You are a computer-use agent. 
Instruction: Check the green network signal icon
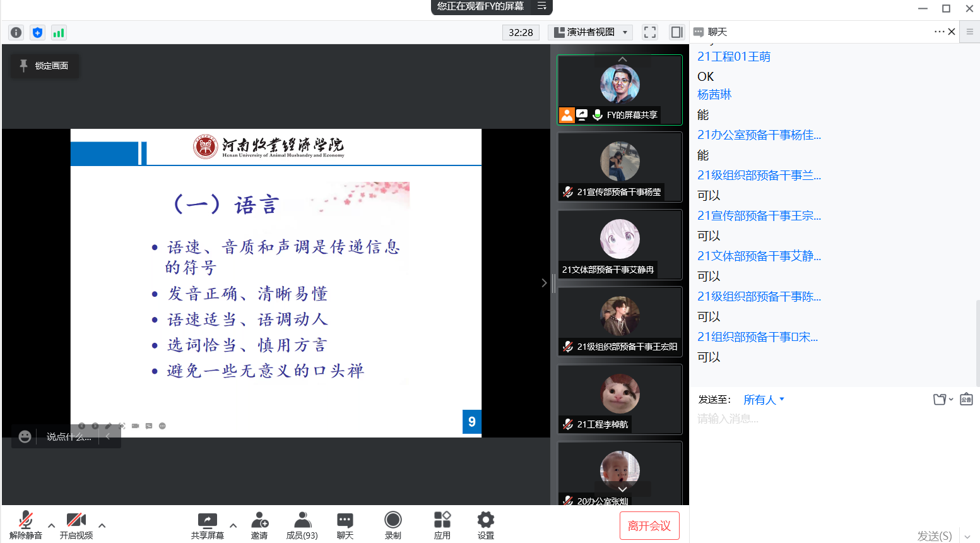click(x=59, y=32)
